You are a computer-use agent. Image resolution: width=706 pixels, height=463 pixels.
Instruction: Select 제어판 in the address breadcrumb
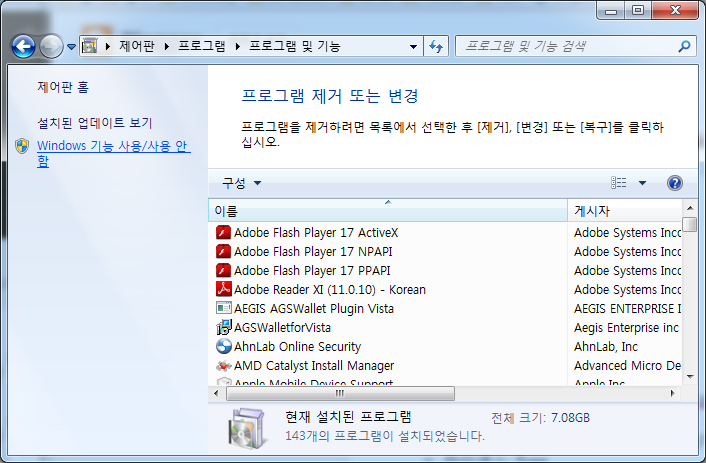(136, 46)
